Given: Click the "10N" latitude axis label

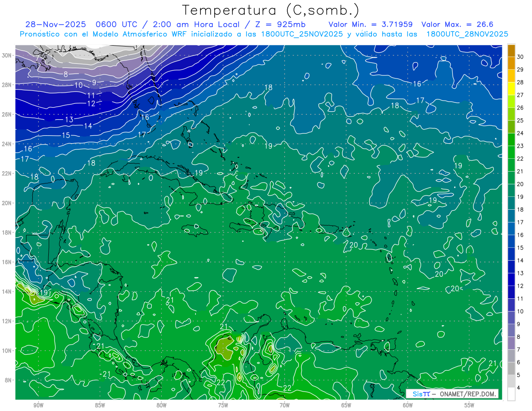Looking at the screenshot, I should [7, 351].
